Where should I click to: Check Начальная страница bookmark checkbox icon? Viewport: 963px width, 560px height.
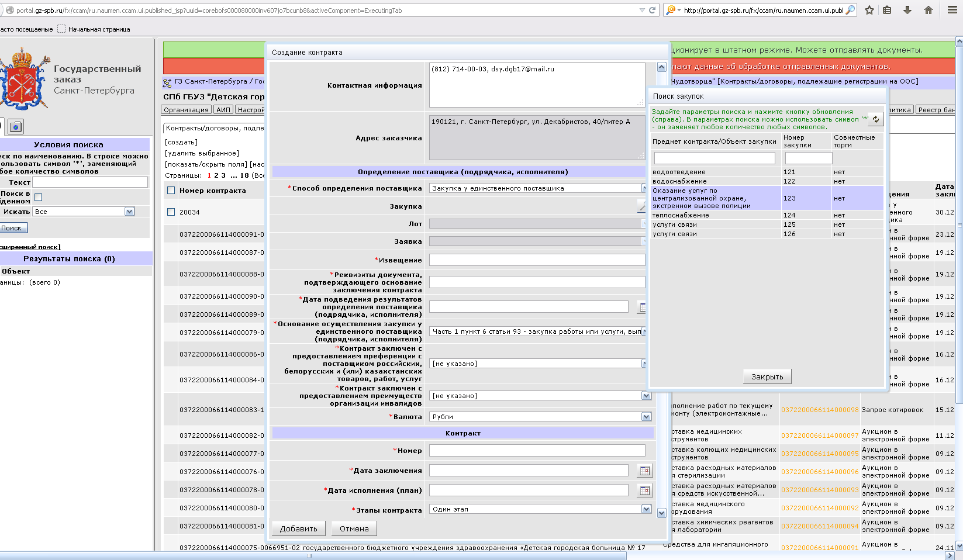click(x=61, y=29)
